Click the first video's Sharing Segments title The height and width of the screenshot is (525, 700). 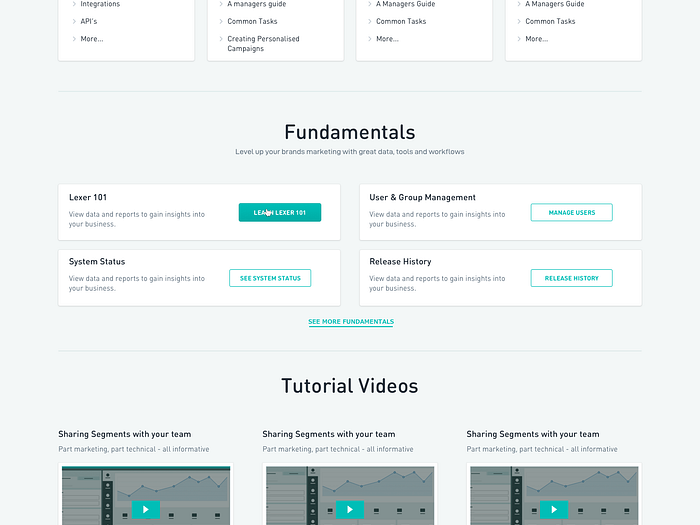tap(125, 434)
